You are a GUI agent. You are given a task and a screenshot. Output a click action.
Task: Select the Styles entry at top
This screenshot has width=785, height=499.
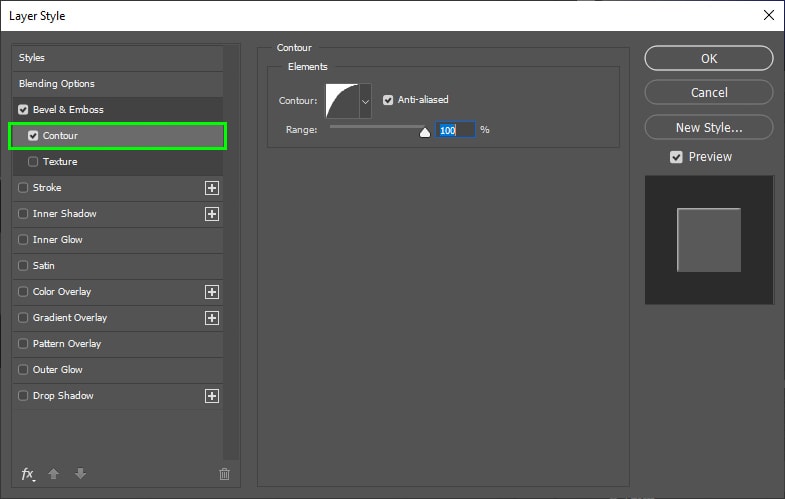coord(32,58)
